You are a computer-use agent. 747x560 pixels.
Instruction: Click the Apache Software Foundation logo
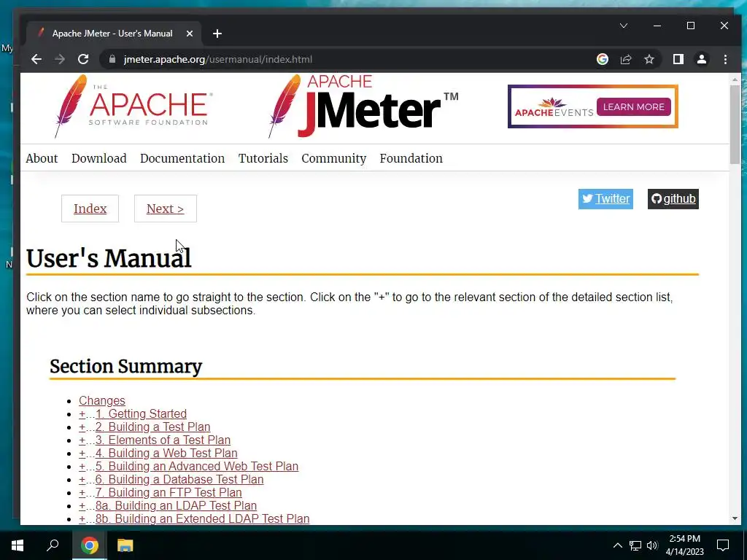133,106
